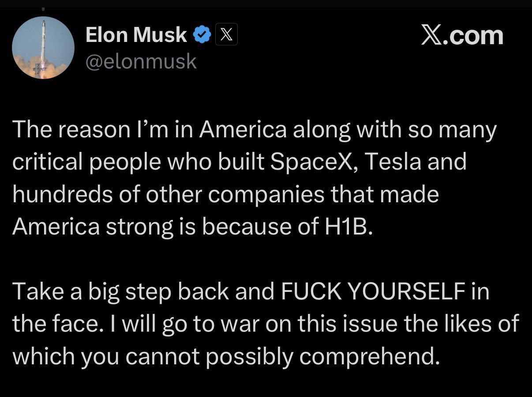
Task: Click the capitalized "FUCK YOURSELF" text
Action: pyautogui.click(x=369, y=291)
